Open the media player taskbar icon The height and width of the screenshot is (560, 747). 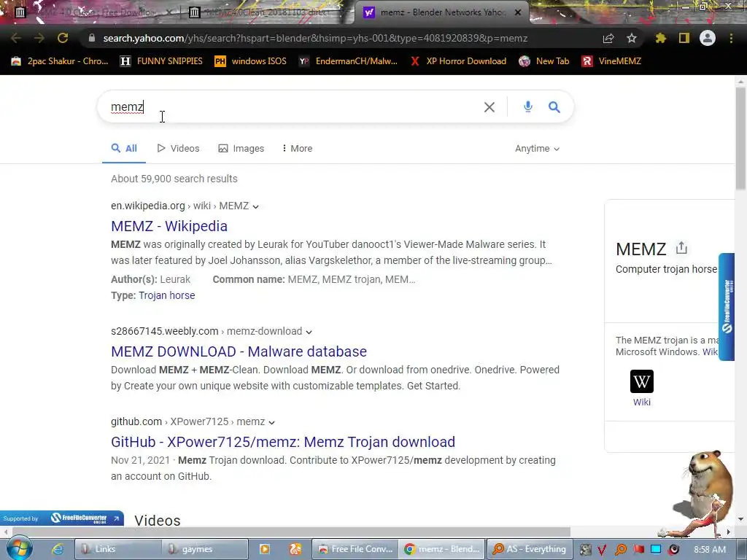point(264,549)
